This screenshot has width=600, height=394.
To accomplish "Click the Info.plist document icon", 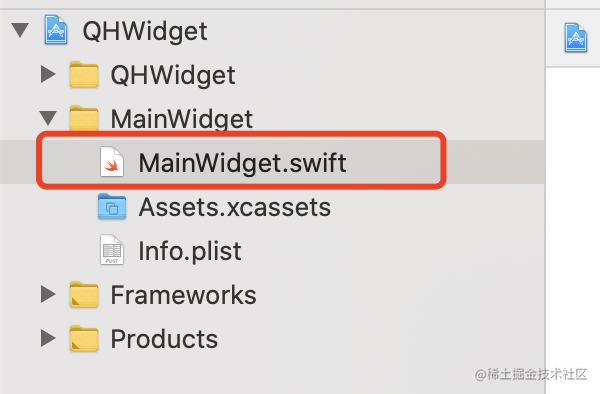I will coord(112,250).
